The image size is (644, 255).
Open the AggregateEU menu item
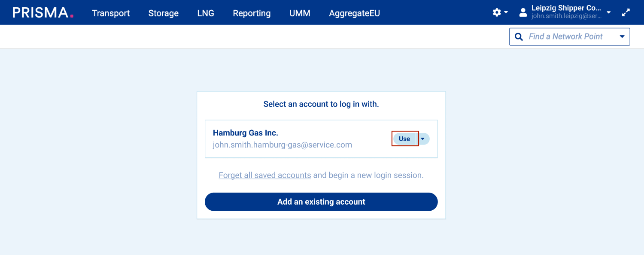point(354,13)
